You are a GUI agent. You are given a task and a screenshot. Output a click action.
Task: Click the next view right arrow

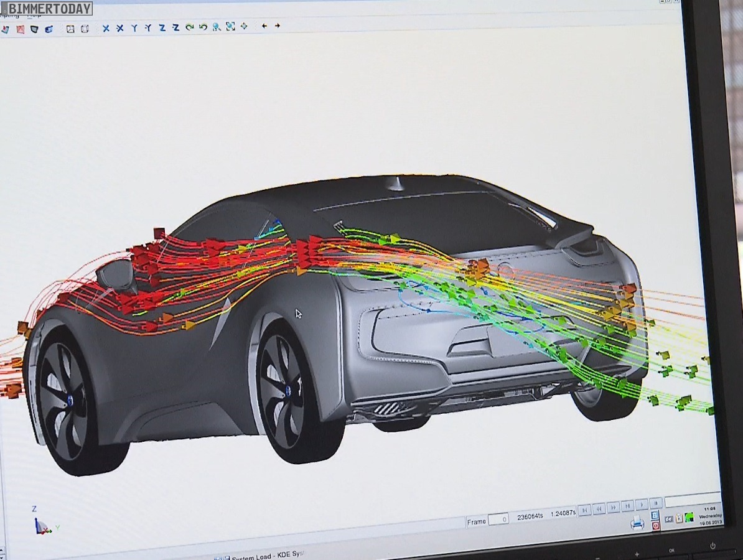278,26
